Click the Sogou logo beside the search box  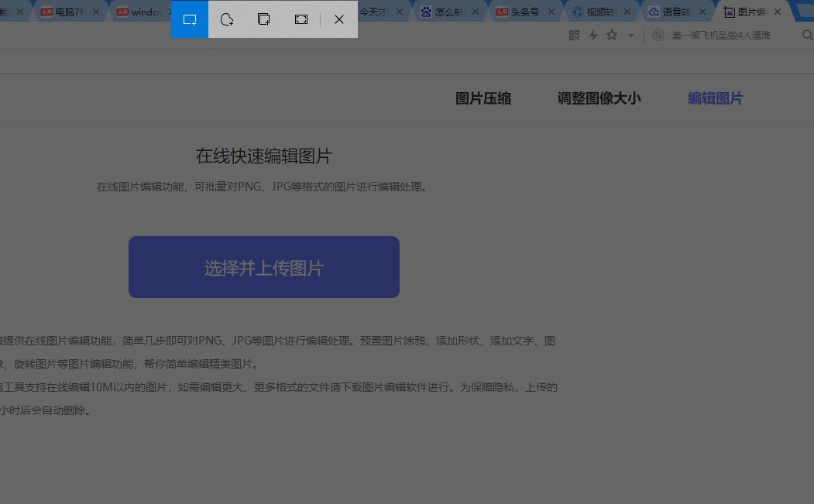click(x=658, y=35)
